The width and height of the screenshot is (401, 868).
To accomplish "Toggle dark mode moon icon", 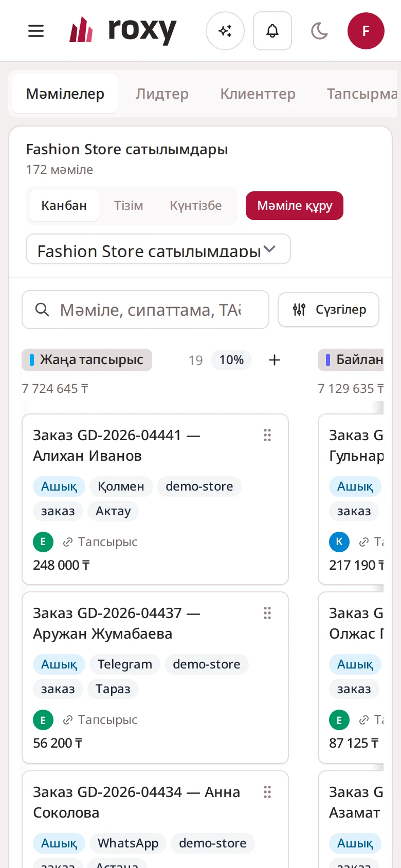I will click(319, 31).
